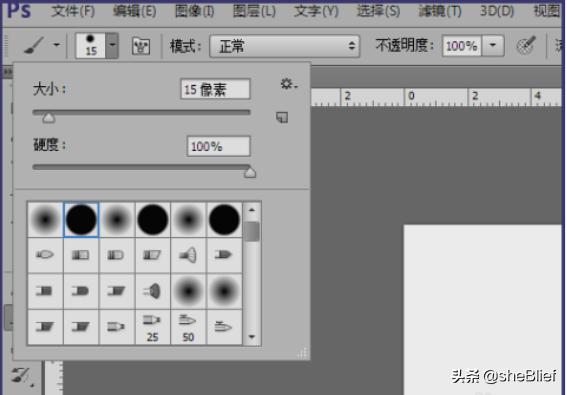
Task: Open the brush tool preset picker
Action: [40, 46]
